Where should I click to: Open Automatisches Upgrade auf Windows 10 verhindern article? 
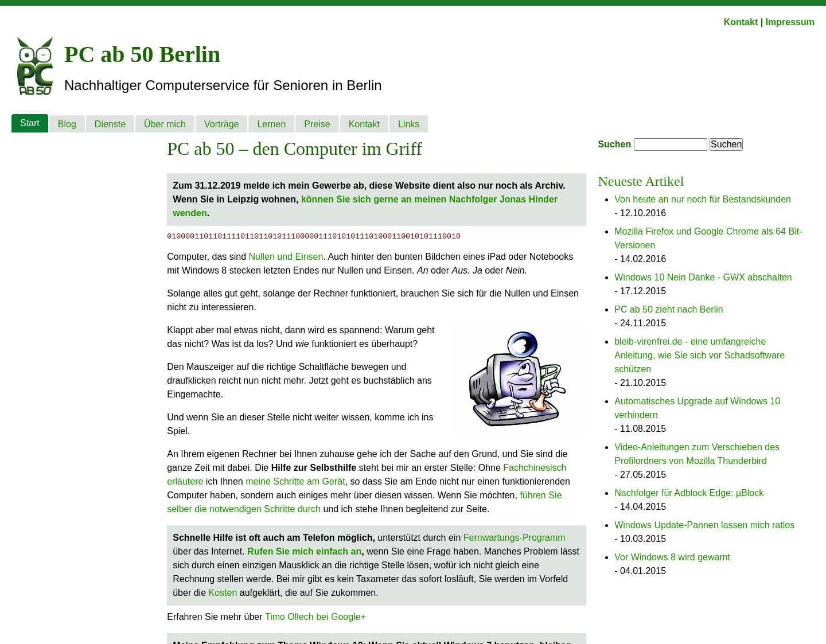click(697, 408)
